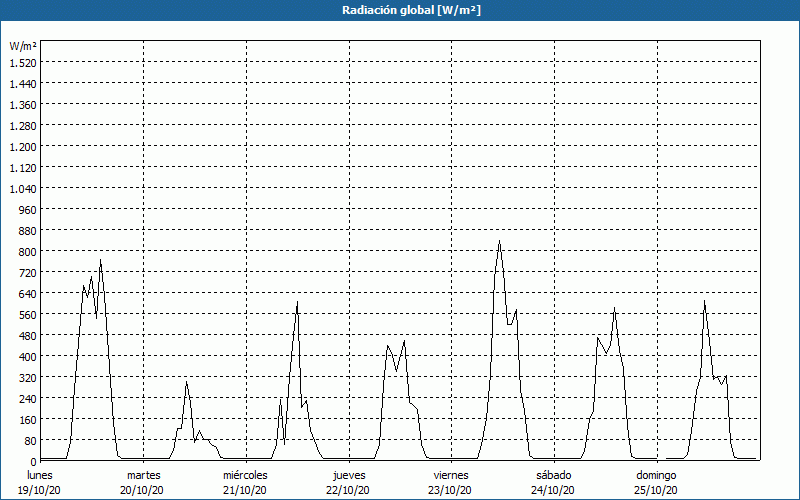Click the 'lunes' day label
The height and width of the screenshot is (500, 800).
[x=40, y=475]
